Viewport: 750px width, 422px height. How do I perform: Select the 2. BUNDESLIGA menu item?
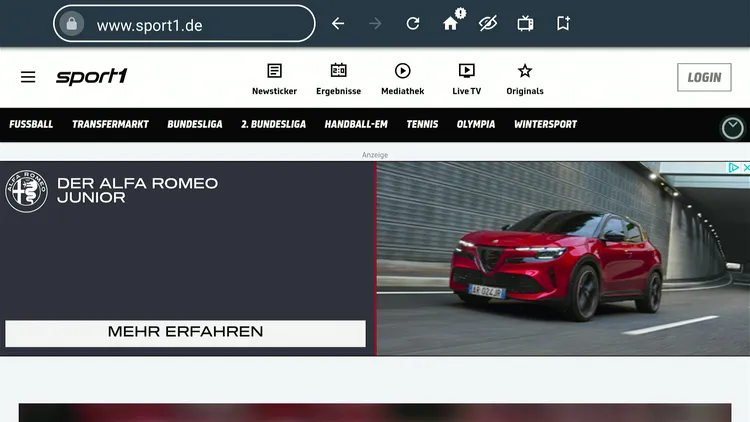[x=273, y=124]
